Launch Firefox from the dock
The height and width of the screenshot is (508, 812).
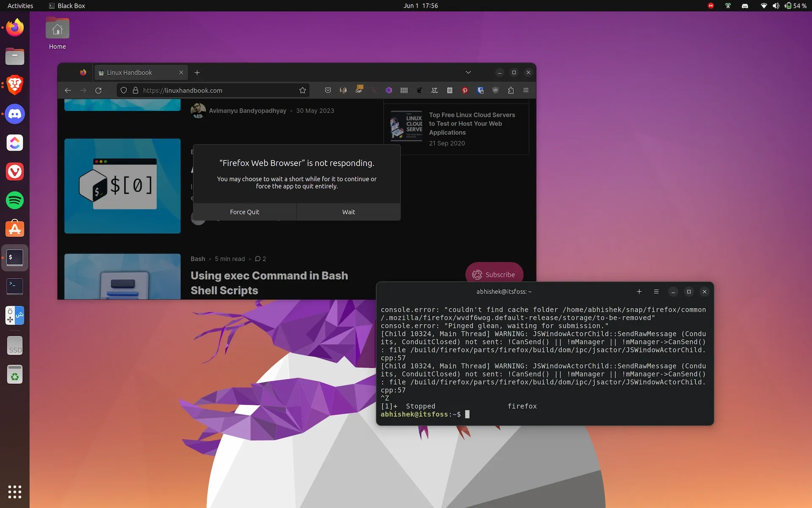coord(15,28)
